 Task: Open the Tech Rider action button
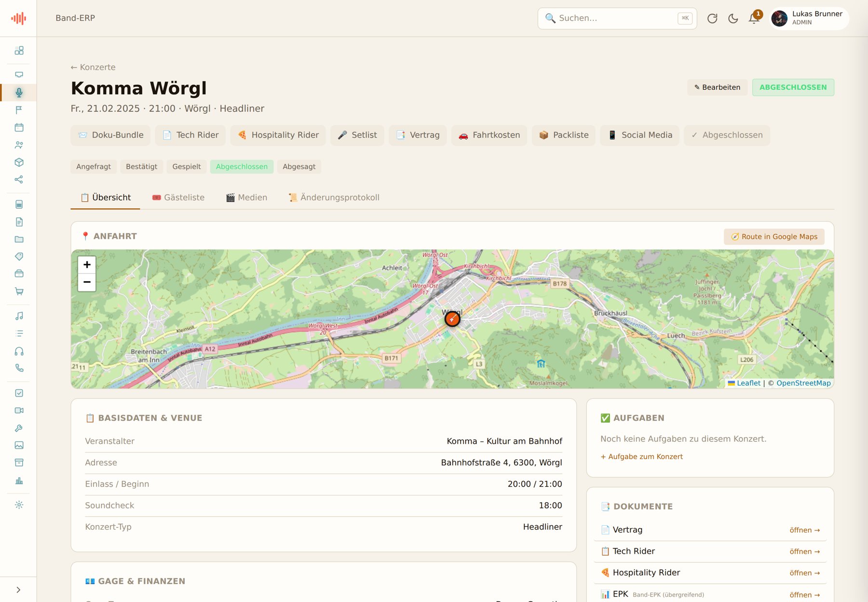pyautogui.click(x=190, y=135)
